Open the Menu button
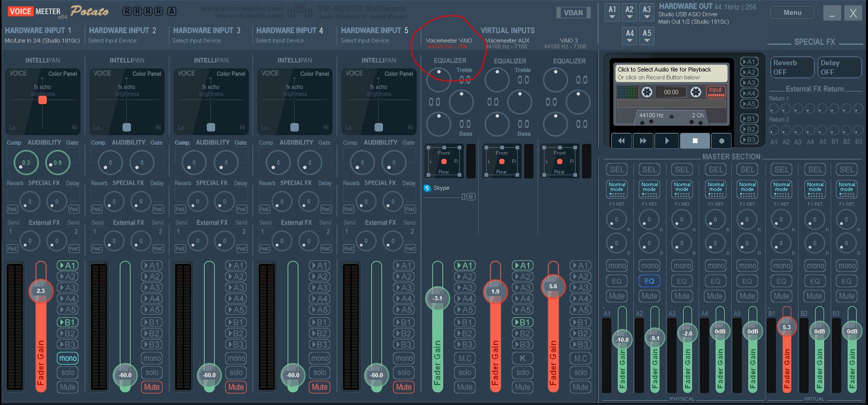Image resolution: width=868 pixels, height=405 pixels. click(x=792, y=13)
